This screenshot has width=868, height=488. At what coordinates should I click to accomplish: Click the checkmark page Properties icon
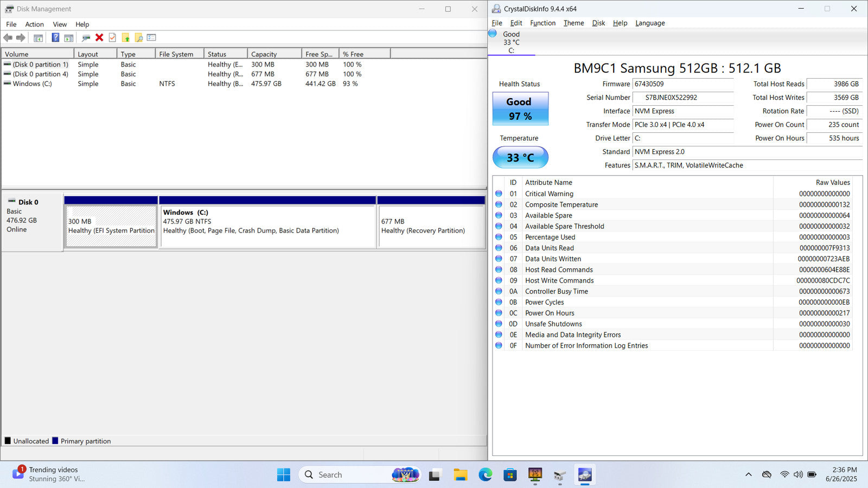(112, 38)
